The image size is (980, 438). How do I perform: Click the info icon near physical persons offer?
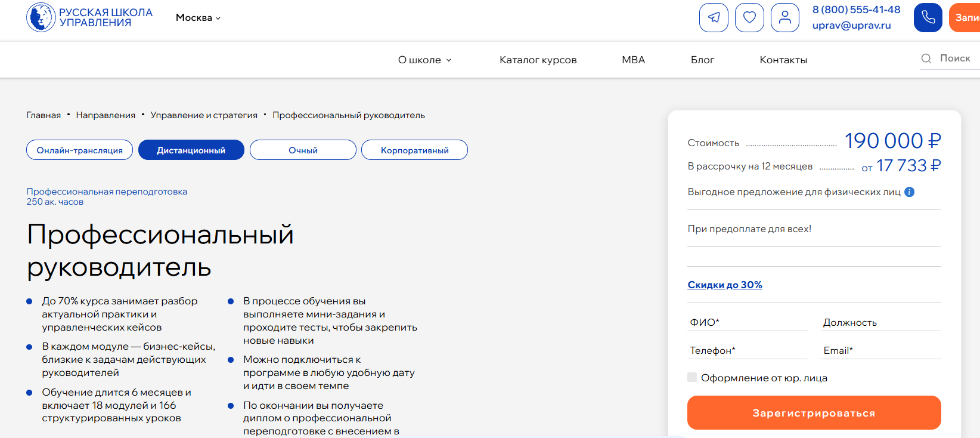coord(909,192)
